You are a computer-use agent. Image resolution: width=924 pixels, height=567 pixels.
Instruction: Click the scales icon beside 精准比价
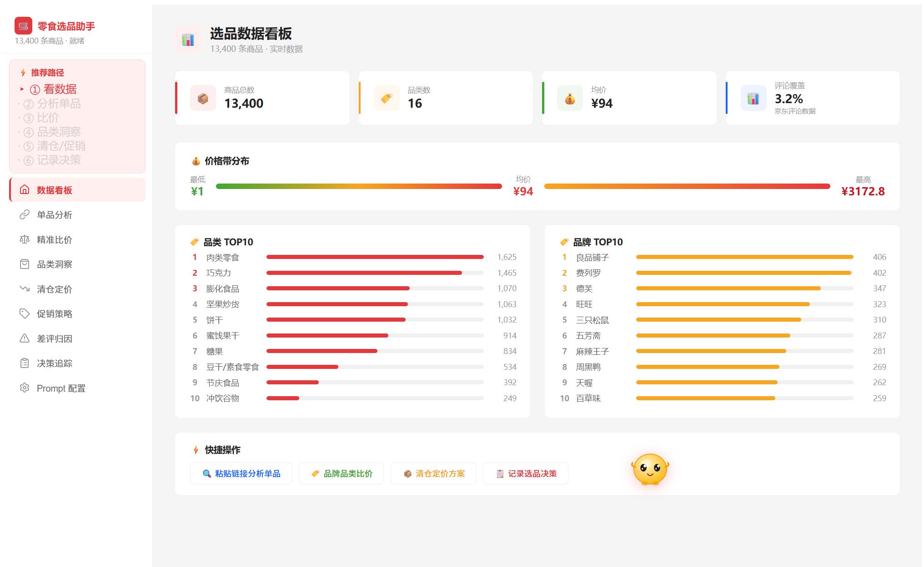click(25, 239)
